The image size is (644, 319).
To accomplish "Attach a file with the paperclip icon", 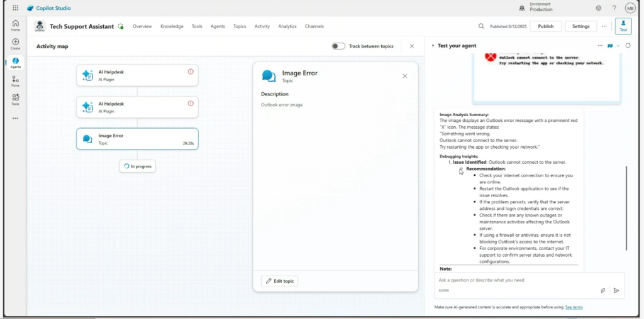I will click(602, 290).
